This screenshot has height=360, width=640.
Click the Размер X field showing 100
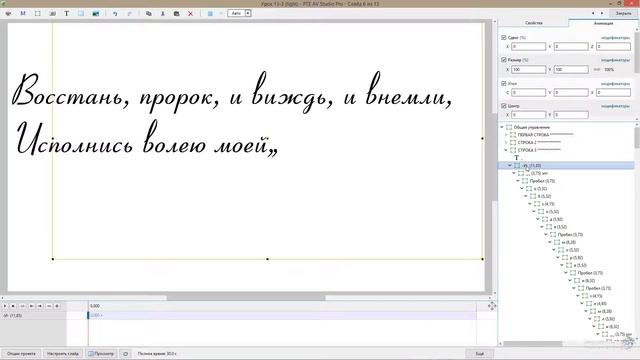528,70
